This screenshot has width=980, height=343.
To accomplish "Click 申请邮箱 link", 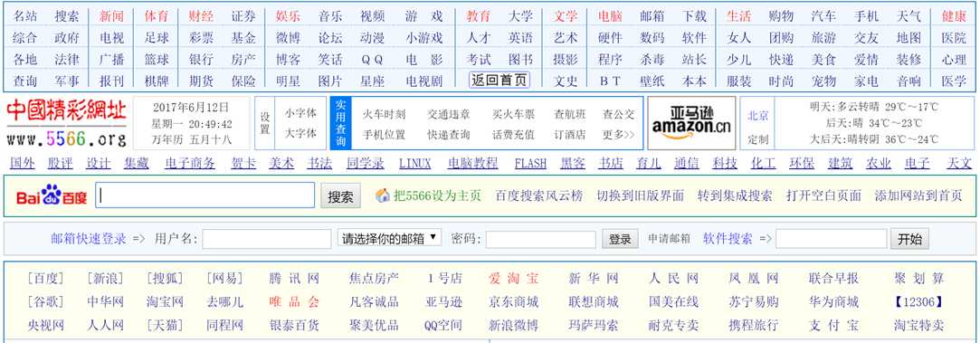I will click(669, 239).
